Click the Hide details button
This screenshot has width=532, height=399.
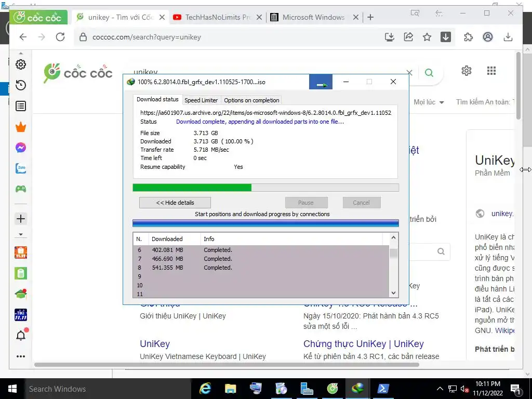click(x=175, y=203)
